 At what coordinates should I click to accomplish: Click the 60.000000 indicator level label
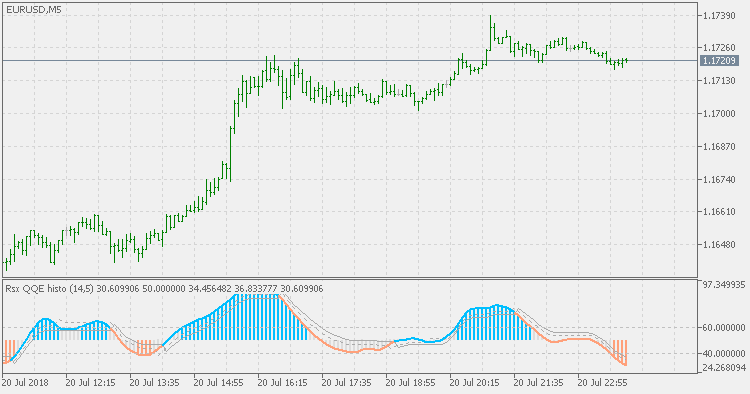[x=724, y=328]
